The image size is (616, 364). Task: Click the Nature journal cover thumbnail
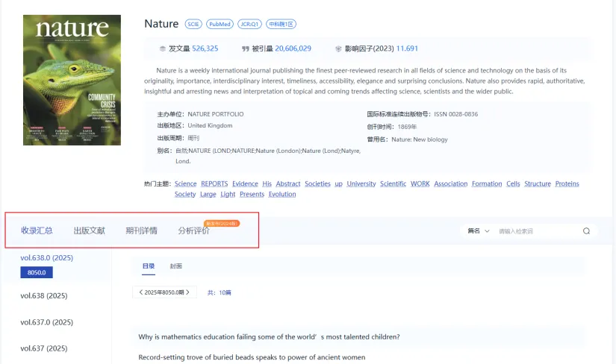pos(72,80)
